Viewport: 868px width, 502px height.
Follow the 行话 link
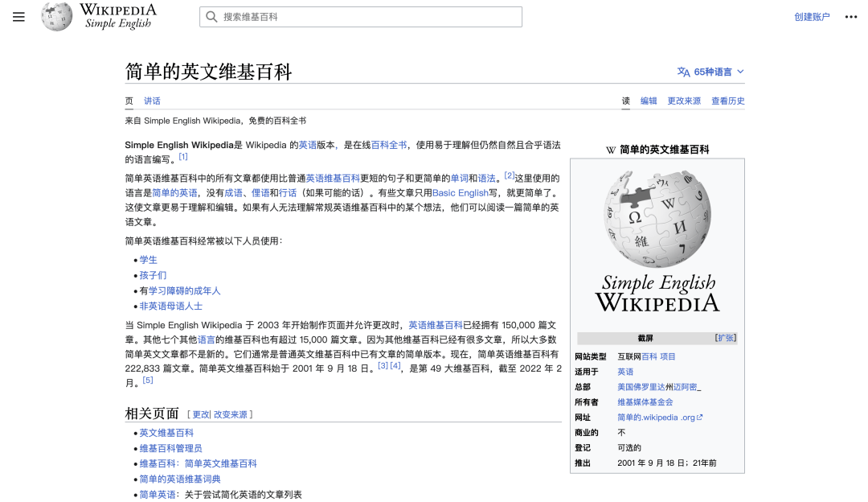pos(287,193)
